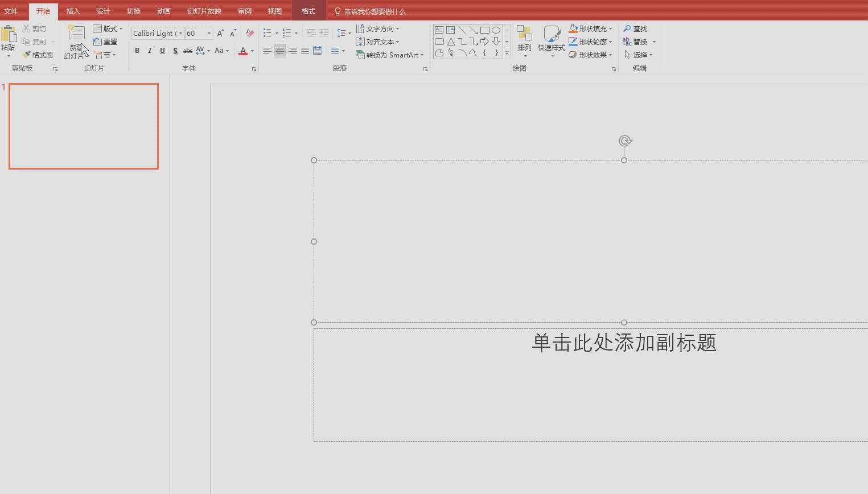Increase font size with the larger A icon
868x494 pixels.
(220, 33)
